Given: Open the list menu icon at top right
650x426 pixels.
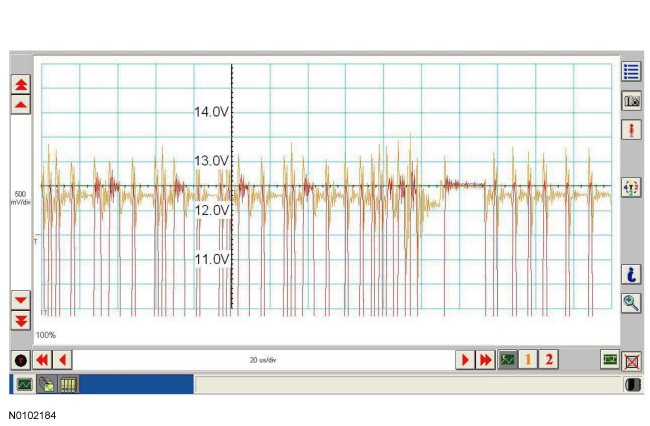Looking at the screenshot, I should click(631, 71).
